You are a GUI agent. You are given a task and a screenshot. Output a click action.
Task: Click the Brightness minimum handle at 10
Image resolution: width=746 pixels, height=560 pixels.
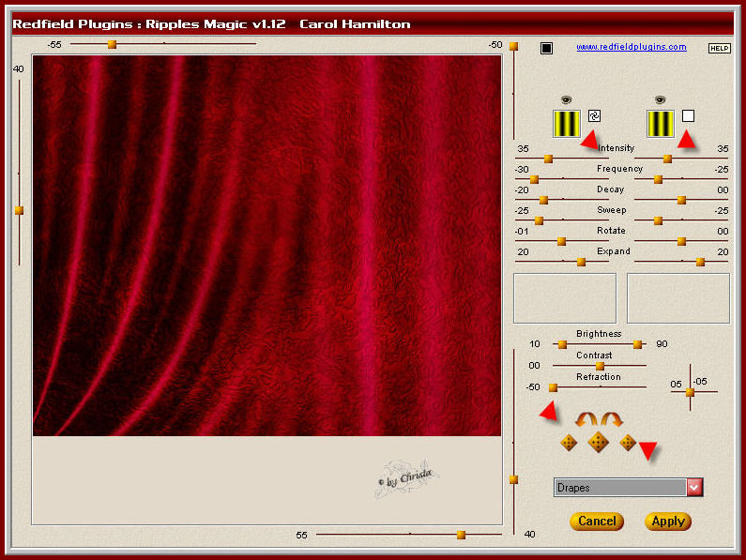pos(562,344)
